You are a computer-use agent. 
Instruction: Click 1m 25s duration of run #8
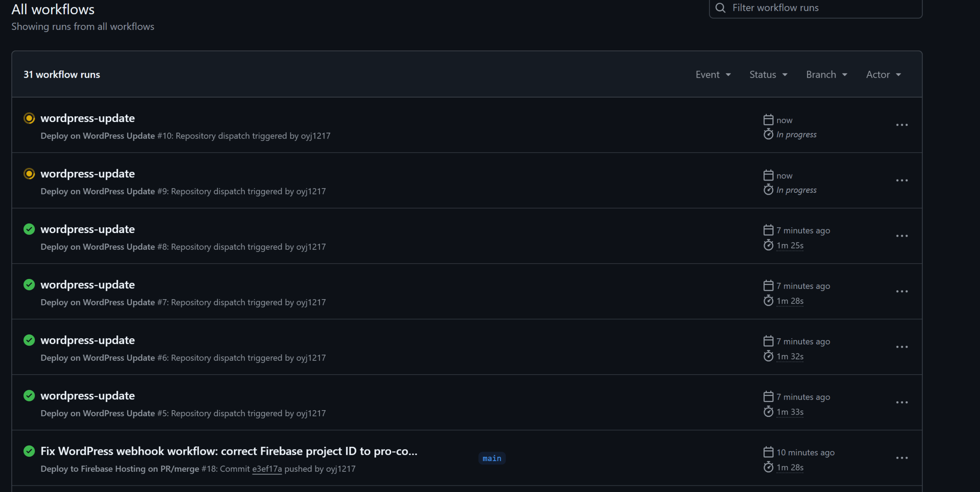pyautogui.click(x=790, y=246)
